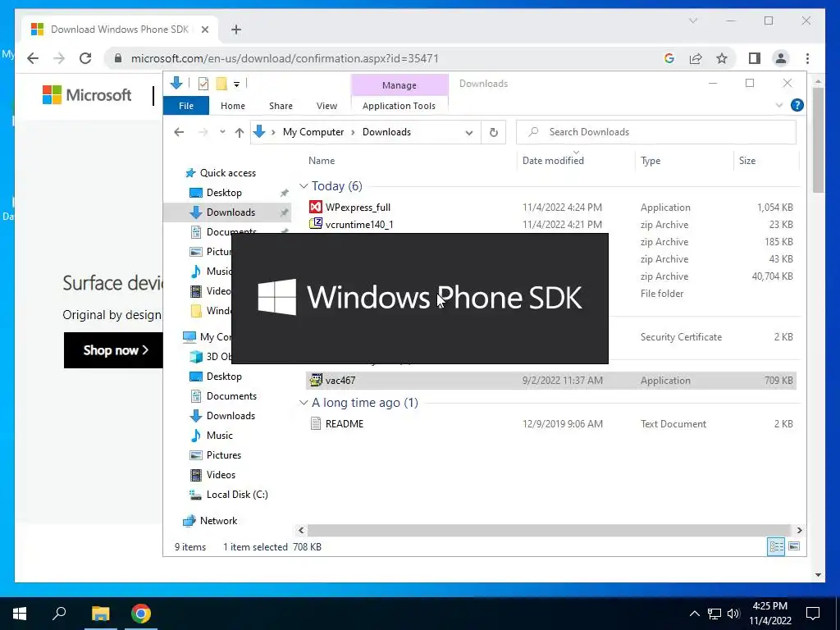Open Chrome tab search chevron
The height and width of the screenshot is (630, 840).
click(692, 21)
